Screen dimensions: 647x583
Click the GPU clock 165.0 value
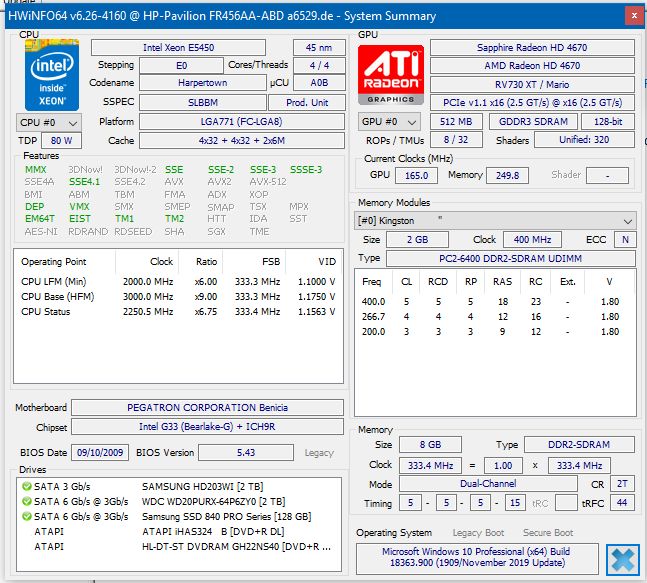tap(416, 176)
